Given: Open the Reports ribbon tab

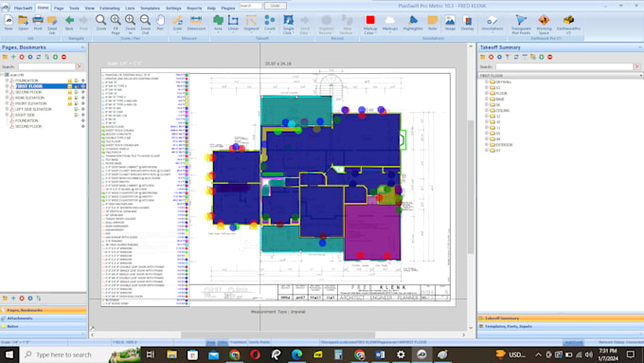Looking at the screenshot, I should tap(194, 9).
